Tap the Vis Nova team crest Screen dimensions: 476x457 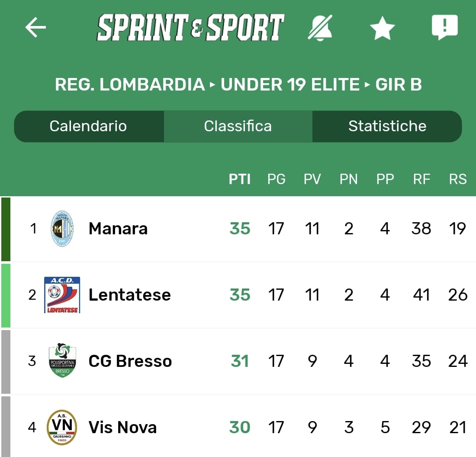point(62,427)
